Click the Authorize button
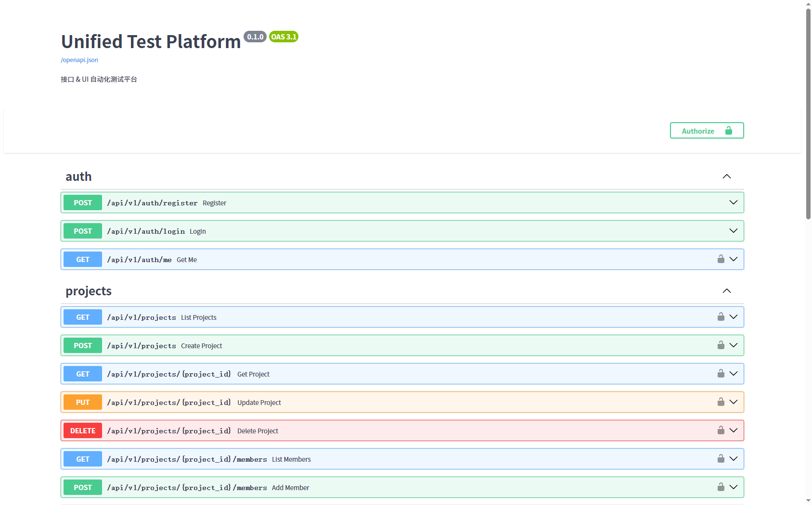 coord(707,130)
